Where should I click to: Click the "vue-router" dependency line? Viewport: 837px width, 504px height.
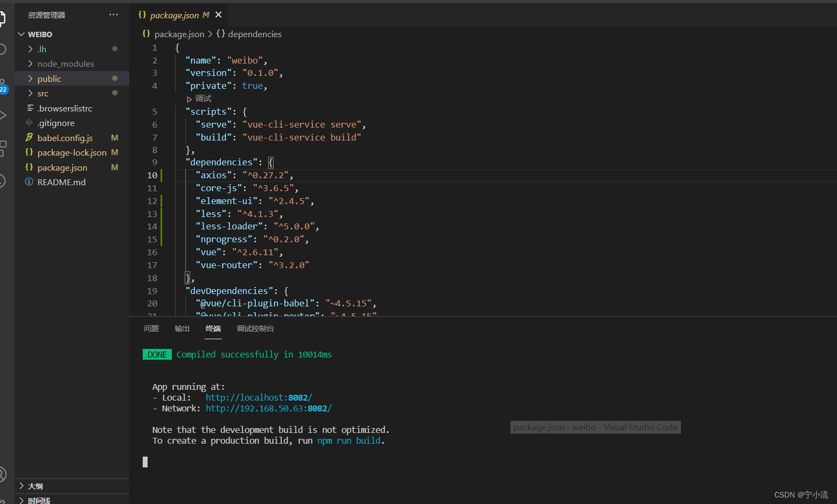pyautogui.click(x=252, y=265)
